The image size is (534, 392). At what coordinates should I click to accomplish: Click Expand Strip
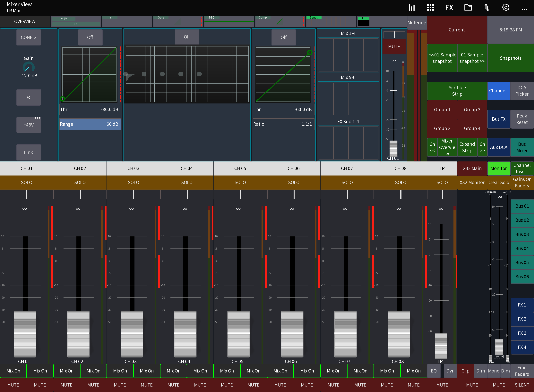467,147
